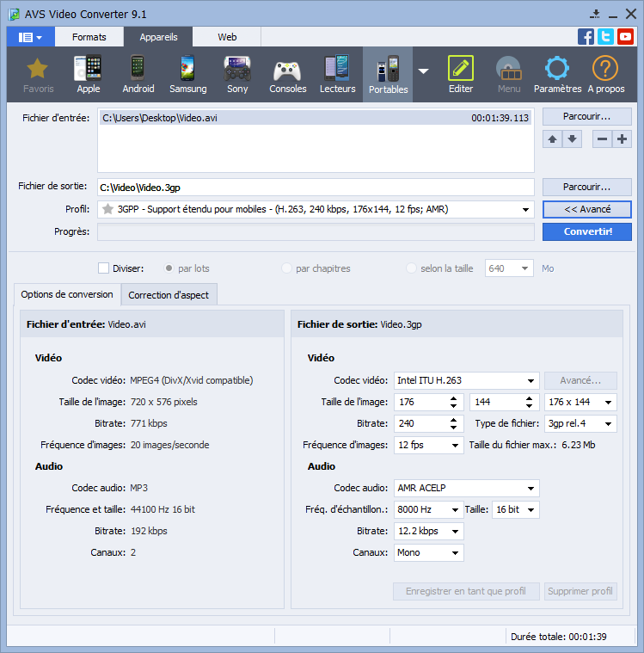Click the Fichier de sortie path field
The height and width of the screenshot is (653, 644).
pos(315,187)
